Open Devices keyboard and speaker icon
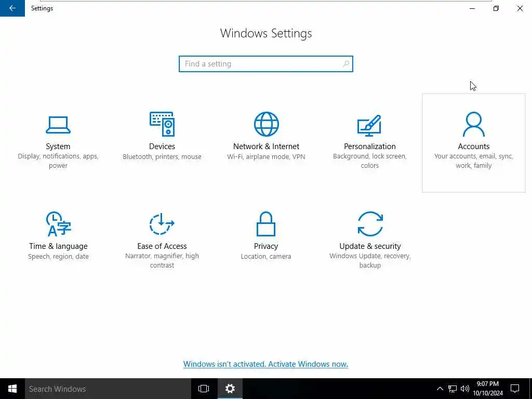 162,124
